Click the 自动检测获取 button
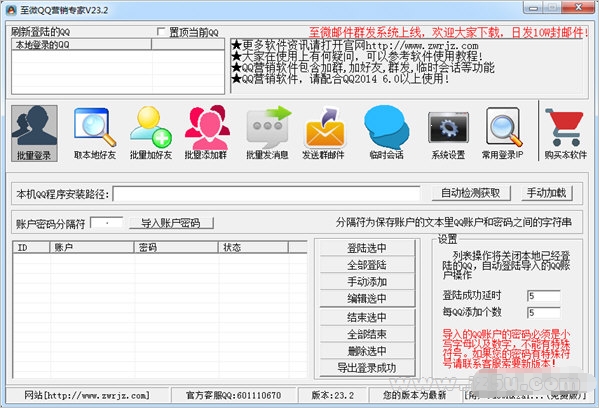The width and height of the screenshot is (599, 408). tap(471, 193)
